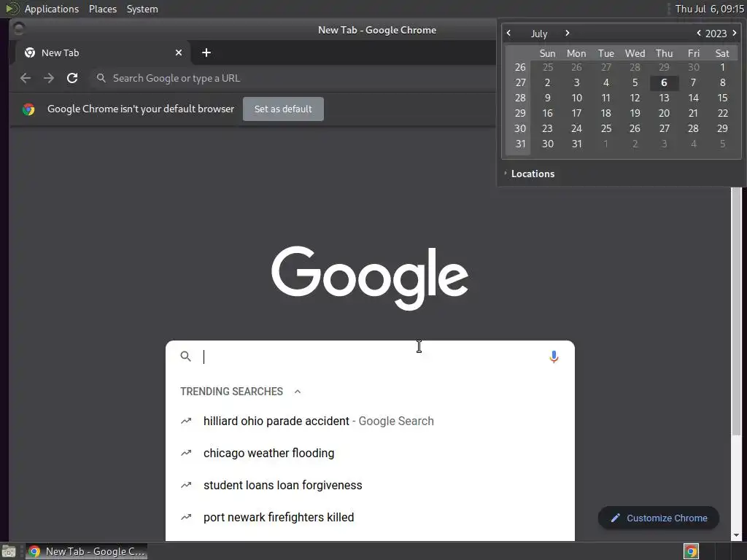Select chicago weather flooding suggestion
The height and width of the screenshot is (560, 747).
(x=370, y=453)
